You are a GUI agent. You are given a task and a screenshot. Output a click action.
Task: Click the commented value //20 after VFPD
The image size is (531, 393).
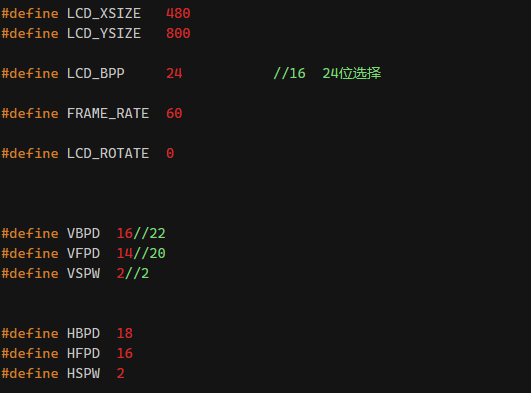[x=149, y=253]
